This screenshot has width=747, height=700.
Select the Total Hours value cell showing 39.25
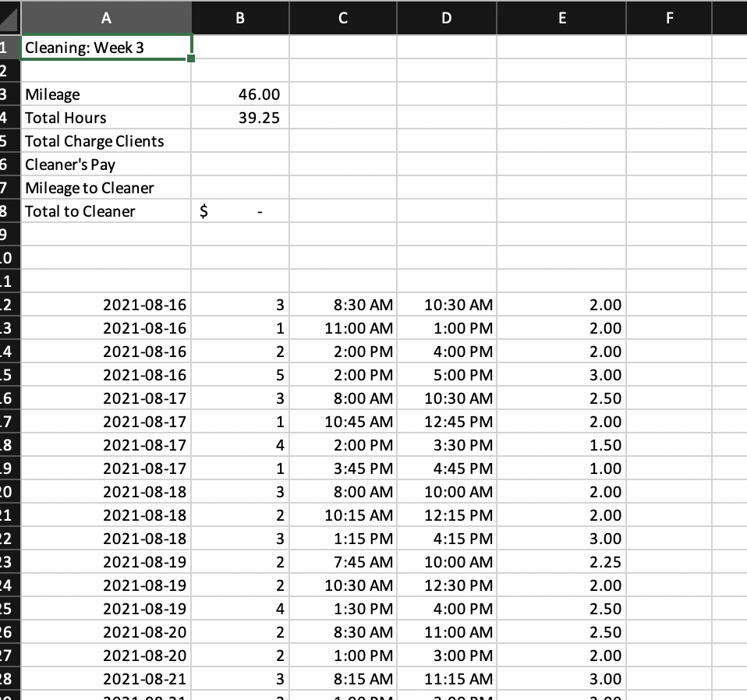(x=239, y=118)
